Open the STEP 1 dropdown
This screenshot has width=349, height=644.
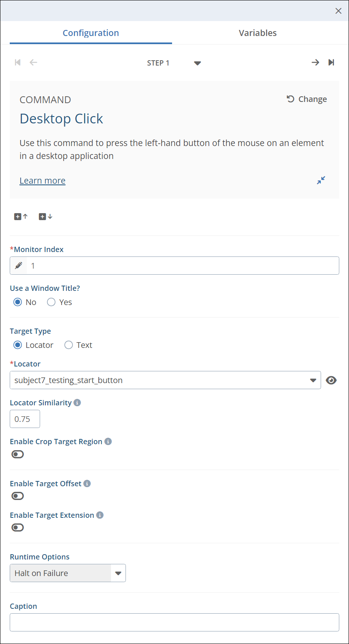pyautogui.click(x=197, y=63)
